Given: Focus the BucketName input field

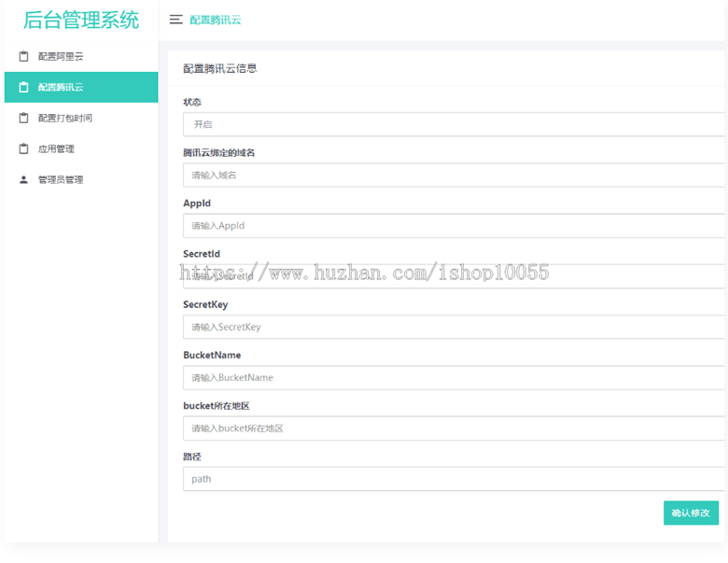Looking at the screenshot, I should 454,377.
